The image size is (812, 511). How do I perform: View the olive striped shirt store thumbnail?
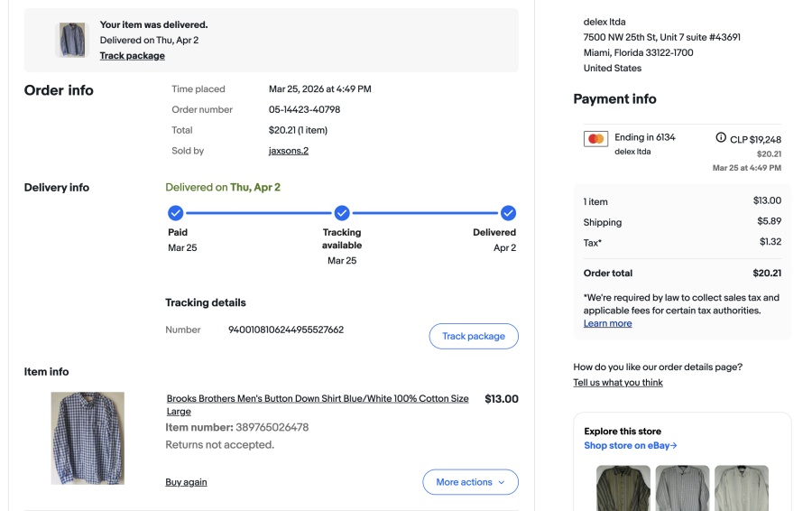(623, 488)
